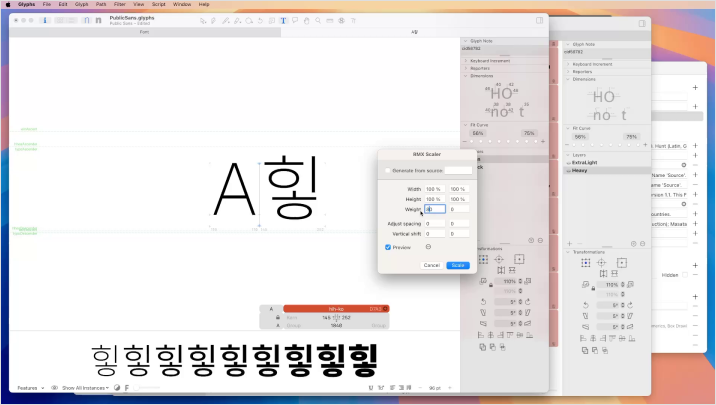Choose the Pencil tool

[226, 21]
